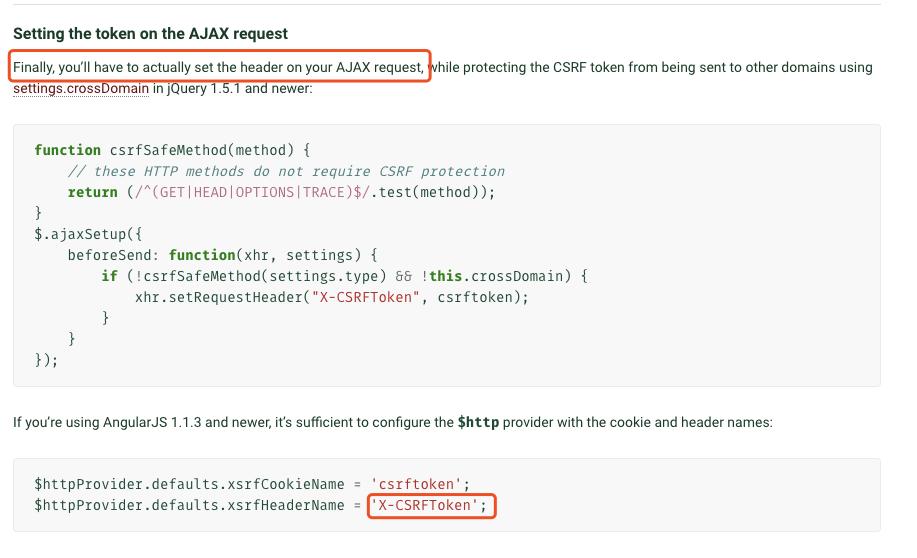Click the closing '});' of ajaxSetup code
The height and width of the screenshot is (558, 917).
click(46, 360)
